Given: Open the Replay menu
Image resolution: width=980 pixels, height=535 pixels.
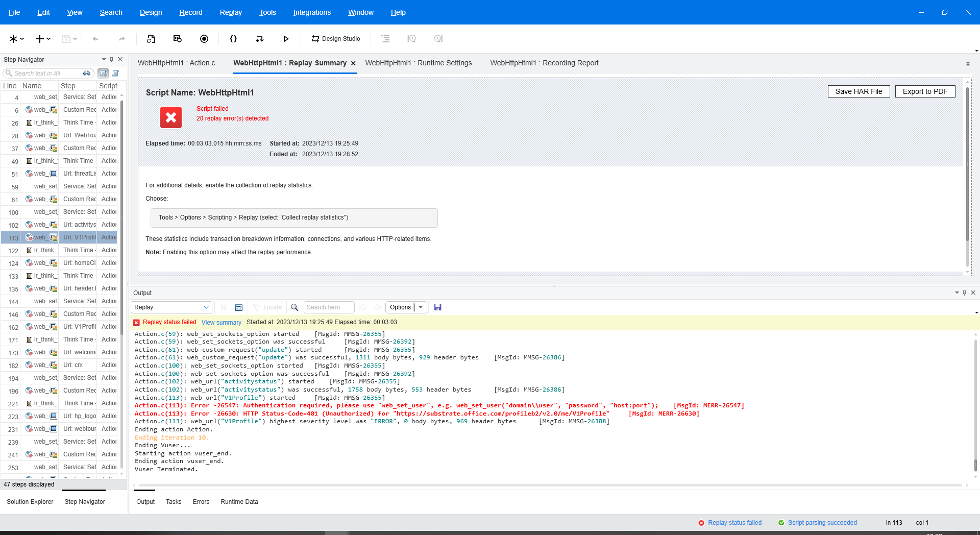Looking at the screenshot, I should (231, 12).
